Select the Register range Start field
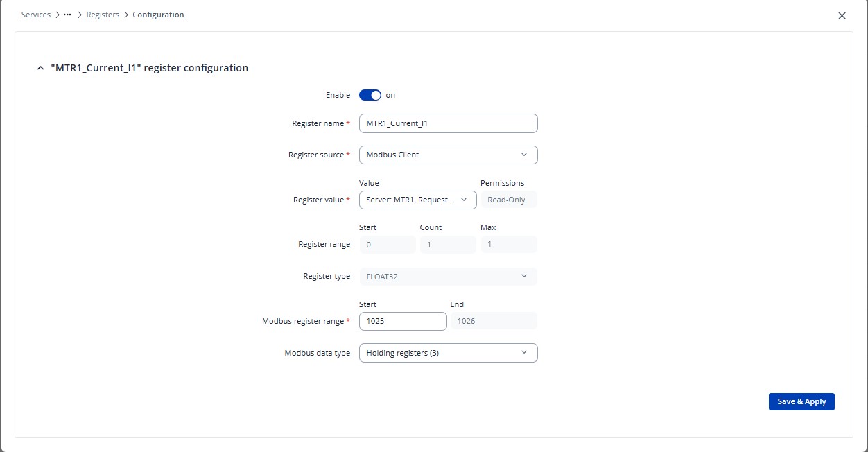868x452 pixels. (387, 245)
